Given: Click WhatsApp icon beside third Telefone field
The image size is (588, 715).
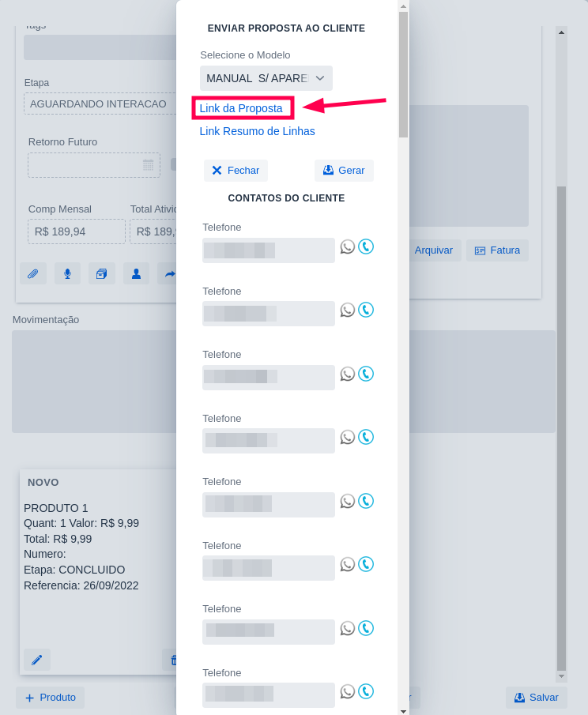Looking at the screenshot, I should (347, 374).
